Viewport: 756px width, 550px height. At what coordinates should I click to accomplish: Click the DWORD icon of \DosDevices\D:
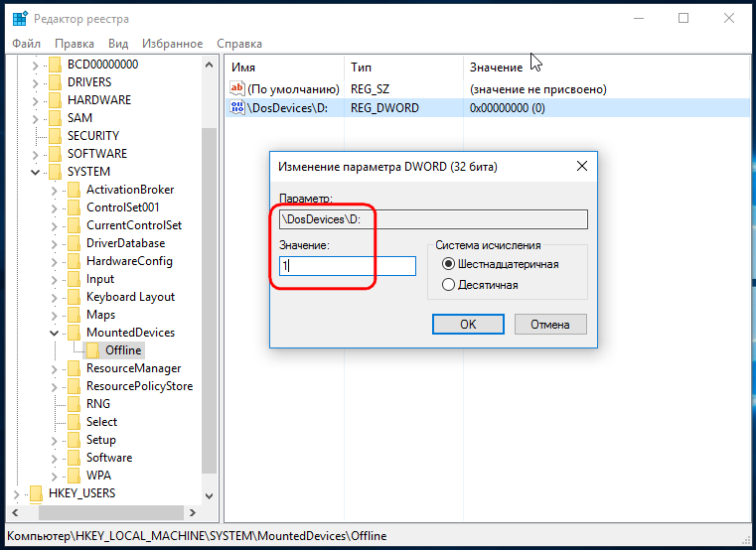pos(236,107)
